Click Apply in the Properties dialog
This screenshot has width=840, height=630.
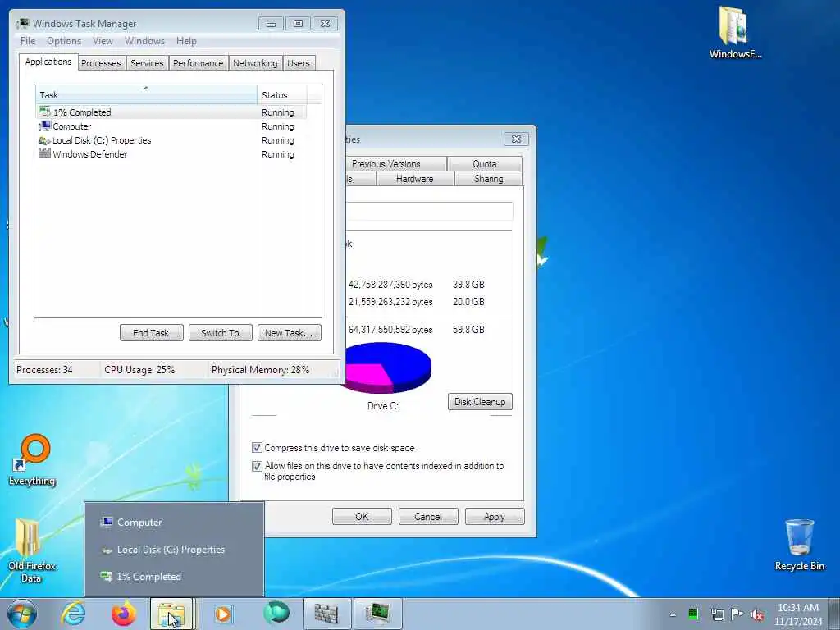pos(495,517)
